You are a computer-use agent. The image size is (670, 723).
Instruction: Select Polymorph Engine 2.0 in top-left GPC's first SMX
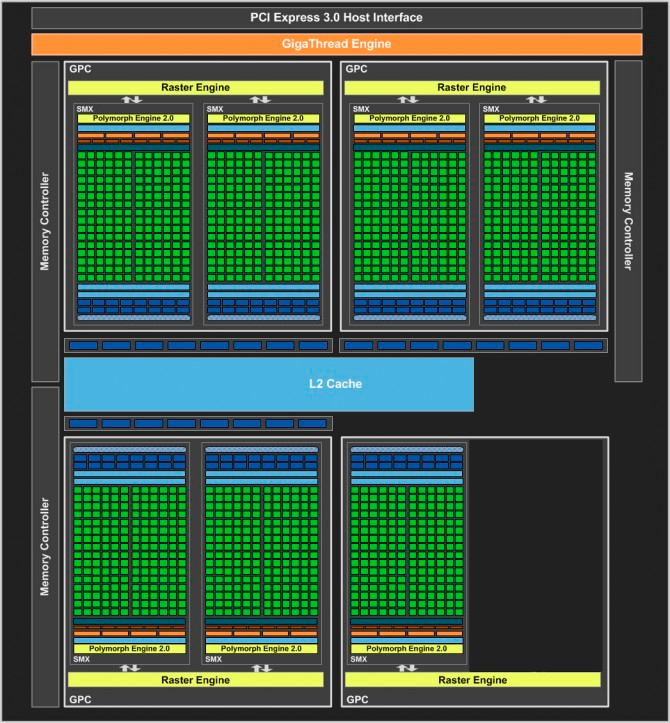tap(133, 119)
